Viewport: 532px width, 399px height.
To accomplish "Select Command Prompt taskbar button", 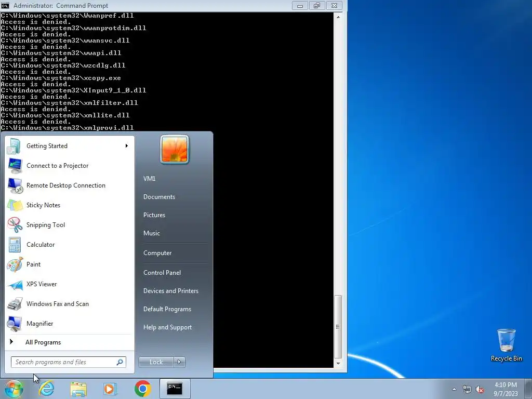I will pos(175,389).
